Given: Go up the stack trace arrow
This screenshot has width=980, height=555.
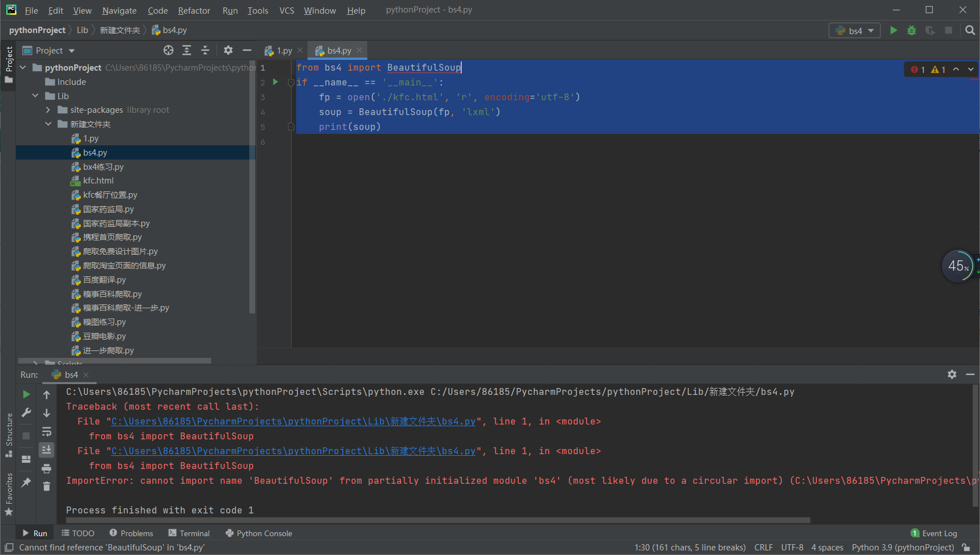Looking at the screenshot, I should pyautogui.click(x=47, y=394).
